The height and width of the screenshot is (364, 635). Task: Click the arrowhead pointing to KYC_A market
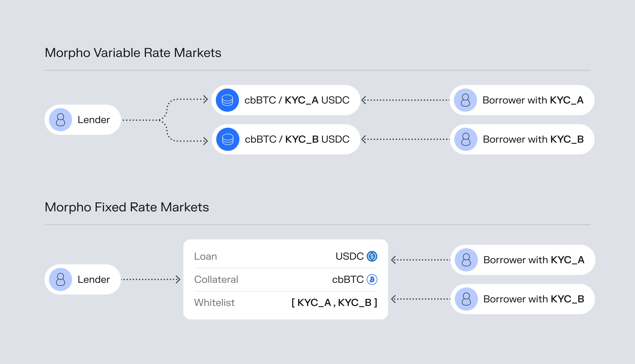[x=206, y=99]
